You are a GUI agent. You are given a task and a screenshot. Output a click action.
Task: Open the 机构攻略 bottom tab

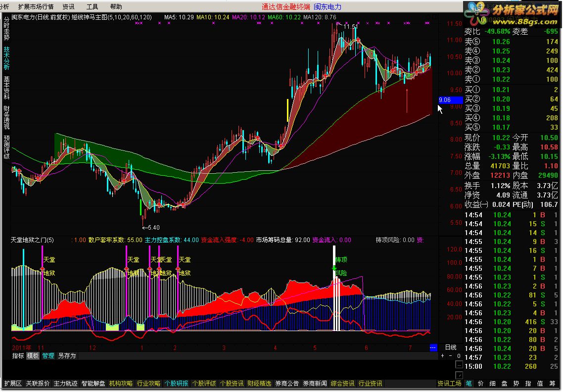pyautogui.click(x=121, y=384)
